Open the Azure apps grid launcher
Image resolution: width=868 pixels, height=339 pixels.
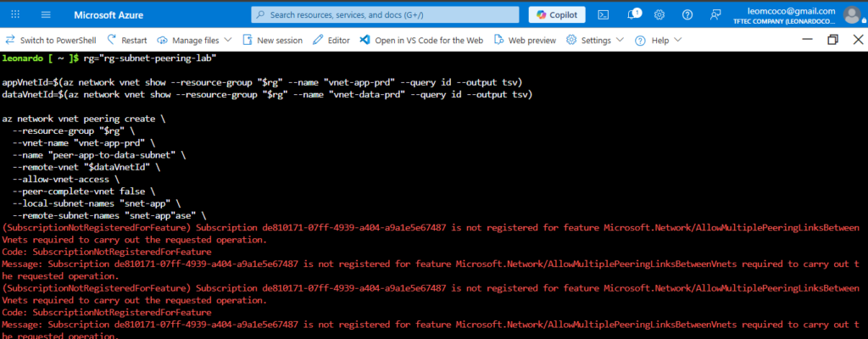pyautogui.click(x=15, y=15)
